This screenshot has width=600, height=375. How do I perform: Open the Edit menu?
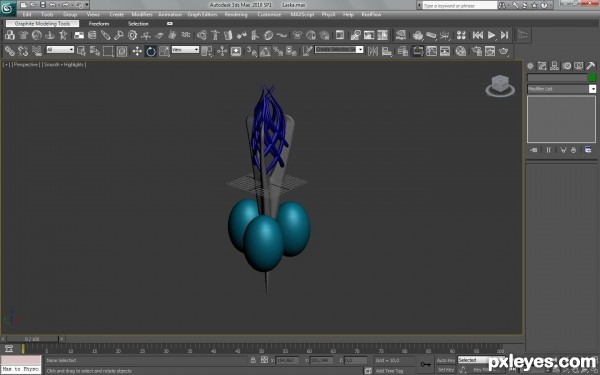point(27,15)
